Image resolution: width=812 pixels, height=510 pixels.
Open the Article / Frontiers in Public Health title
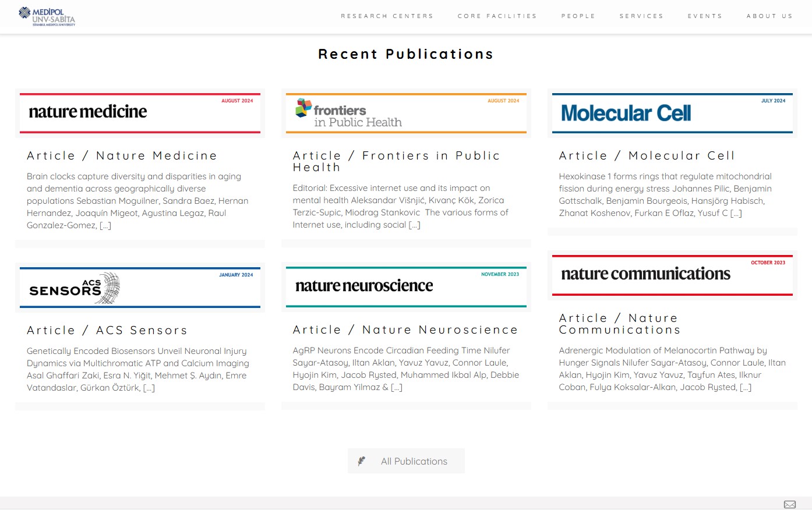tap(397, 161)
